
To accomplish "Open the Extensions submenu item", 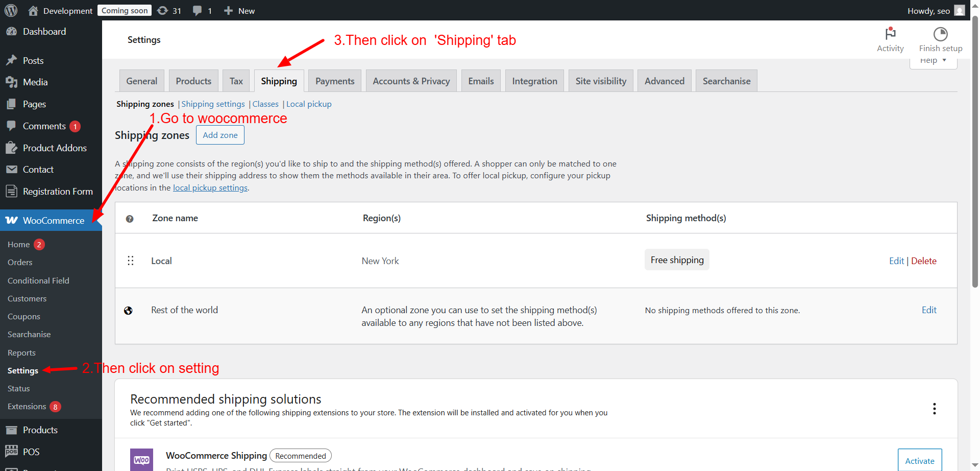I will 27,406.
